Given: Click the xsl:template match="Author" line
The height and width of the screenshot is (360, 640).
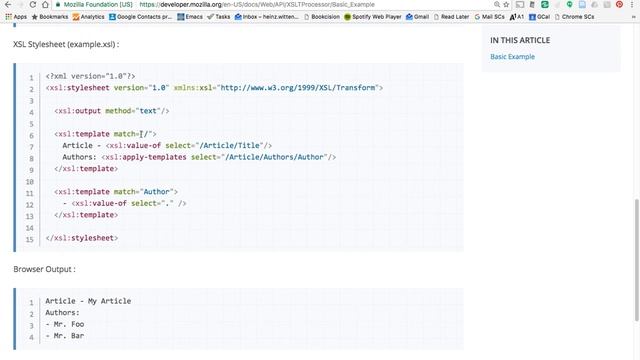Looking at the screenshot, I should tap(116, 192).
